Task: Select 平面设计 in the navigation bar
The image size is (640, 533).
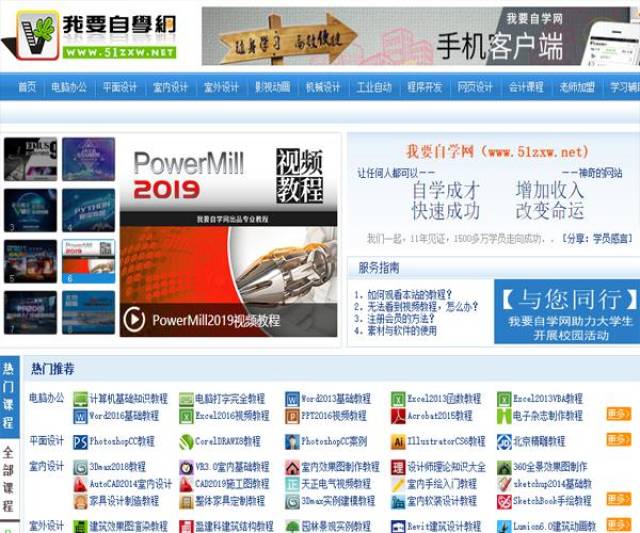Action: [120, 87]
